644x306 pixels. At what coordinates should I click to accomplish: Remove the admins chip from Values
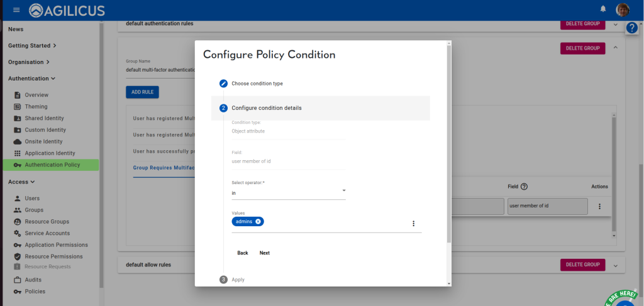(x=258, y=222)
